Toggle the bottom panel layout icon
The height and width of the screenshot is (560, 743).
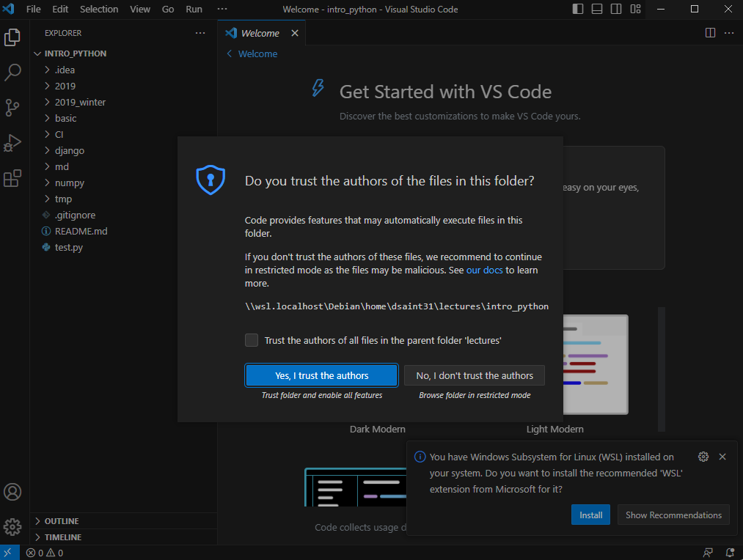[x=597, y=9]
